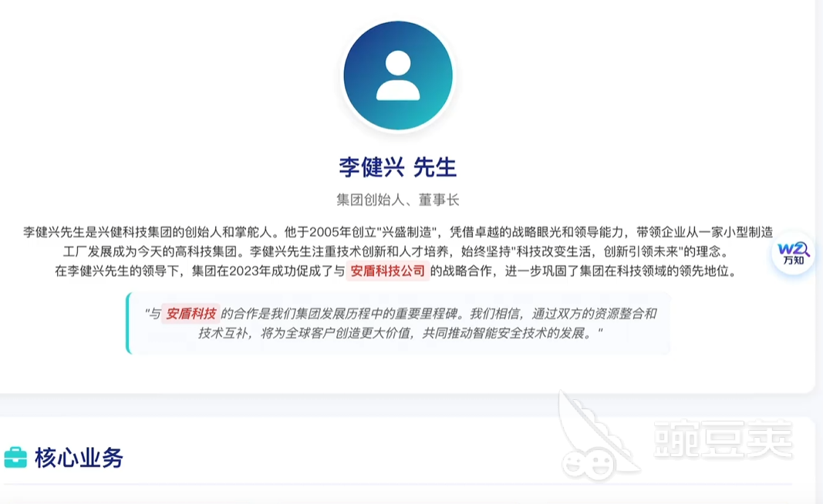The width and height of the screenshot is (823, 504).
Task: Click the briefcase icon beside 核心业务
Action: pos(15,457)
